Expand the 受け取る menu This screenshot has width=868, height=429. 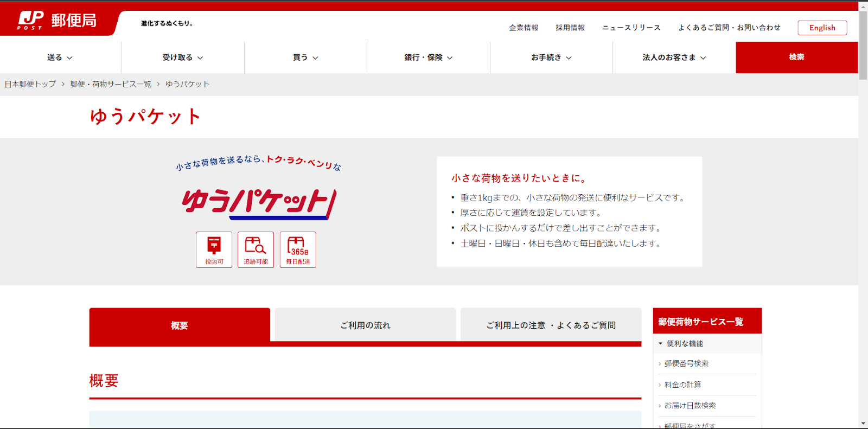click(183, 57)
